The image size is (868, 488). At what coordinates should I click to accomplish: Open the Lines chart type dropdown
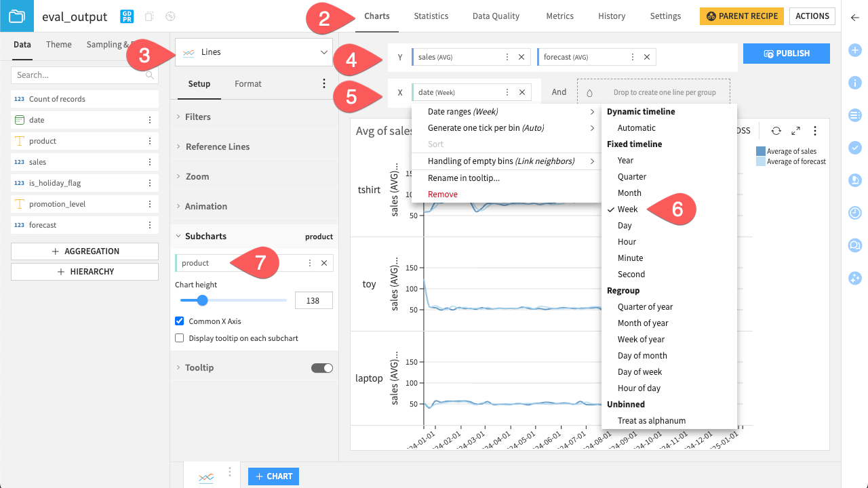coord(254,52)
